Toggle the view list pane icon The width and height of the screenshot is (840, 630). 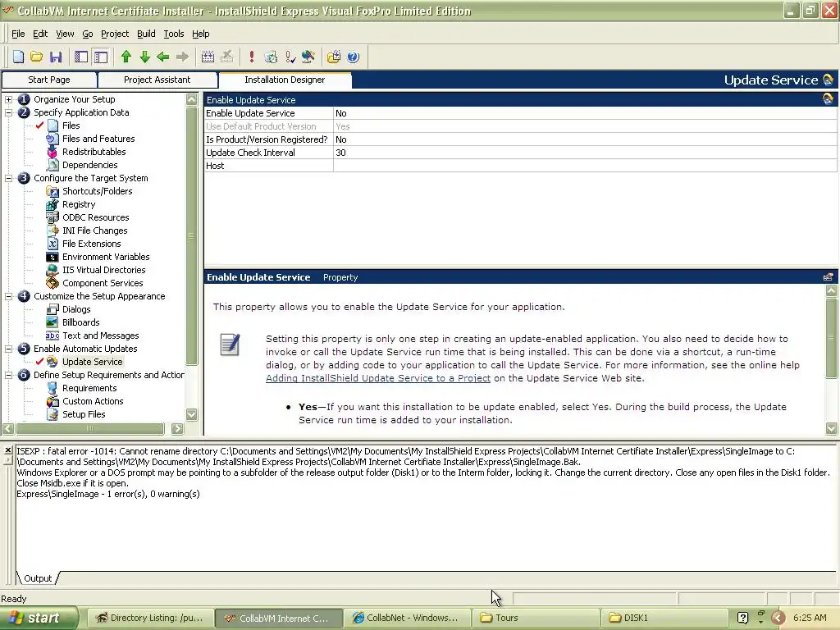pos(81,57)
